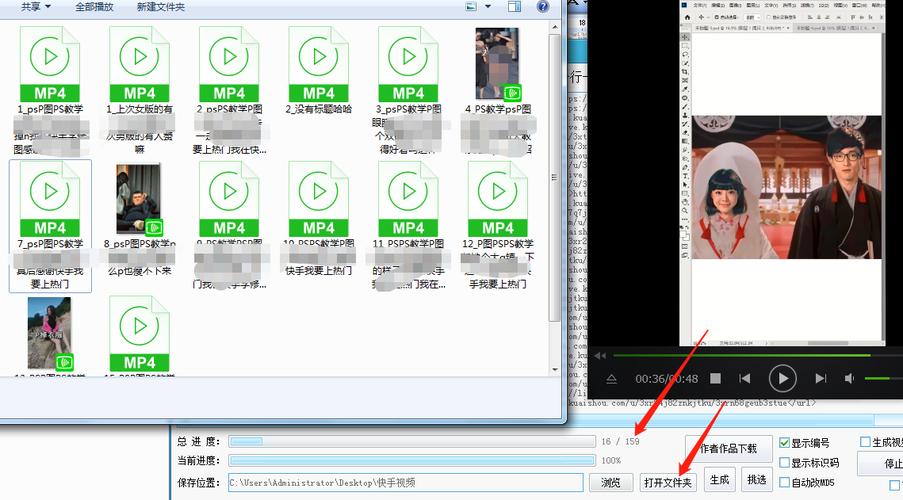Screen dimensions: 903x500
Task: Skip to next track in player
Action: click(x=821, y=378)
